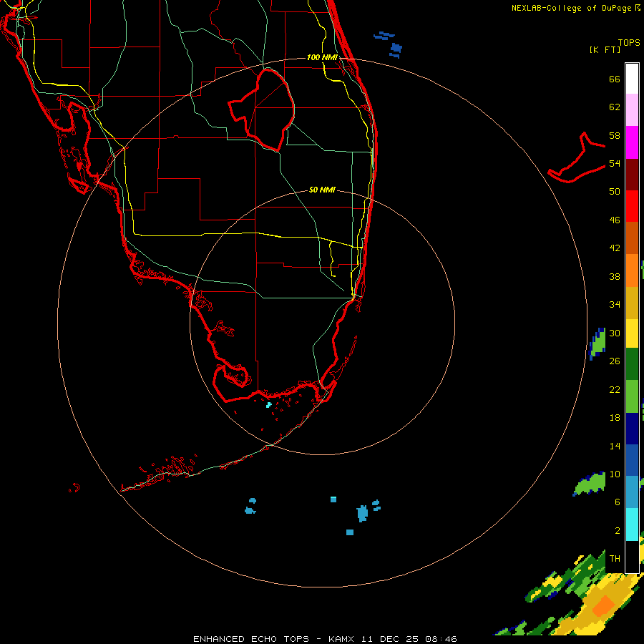Viewport: 644px width, 644px height.
Task: Click the legend value 66
Action: click(615, 79)
